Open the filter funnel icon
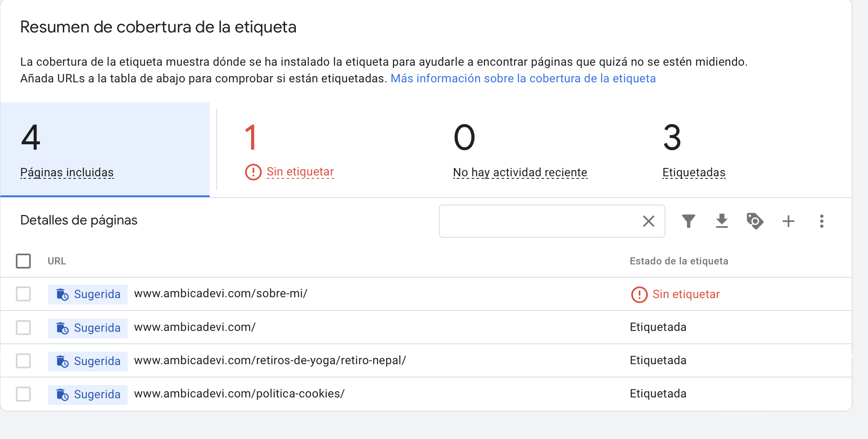The width and height of the screenshot is (868, 439). 689,221
